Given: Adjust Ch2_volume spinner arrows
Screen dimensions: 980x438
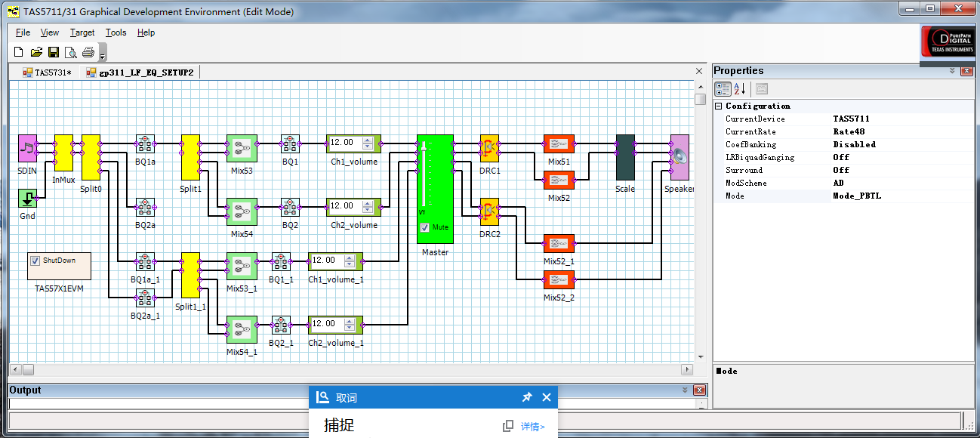Looking at the screenshot, I should tap(368, 205).
